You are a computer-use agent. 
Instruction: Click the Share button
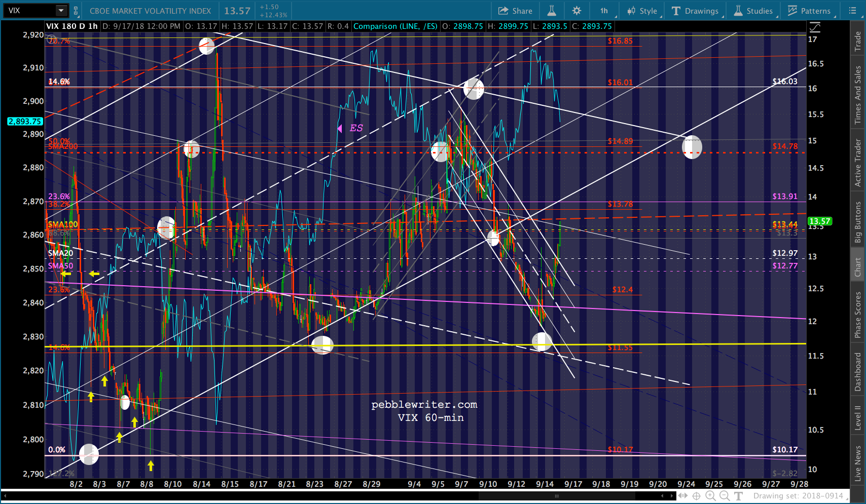(x=515, y=11)
